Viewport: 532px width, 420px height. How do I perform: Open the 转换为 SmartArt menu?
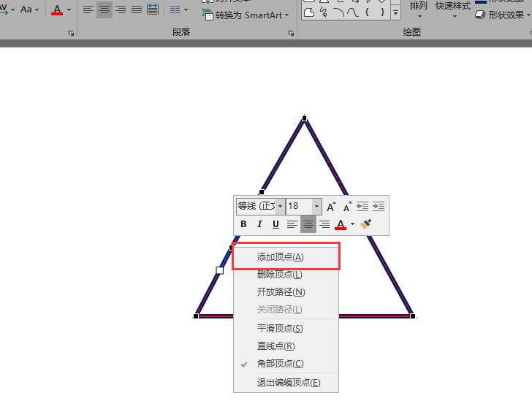click(246, 15)
